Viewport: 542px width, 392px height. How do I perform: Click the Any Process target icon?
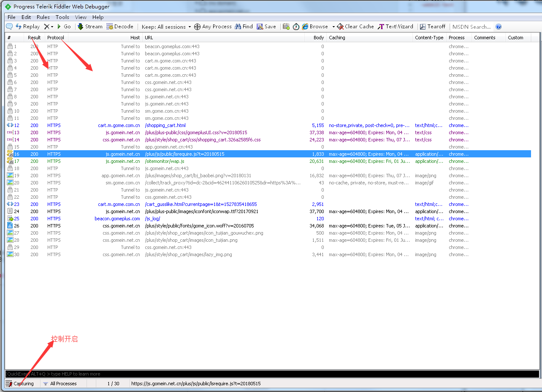197,27
